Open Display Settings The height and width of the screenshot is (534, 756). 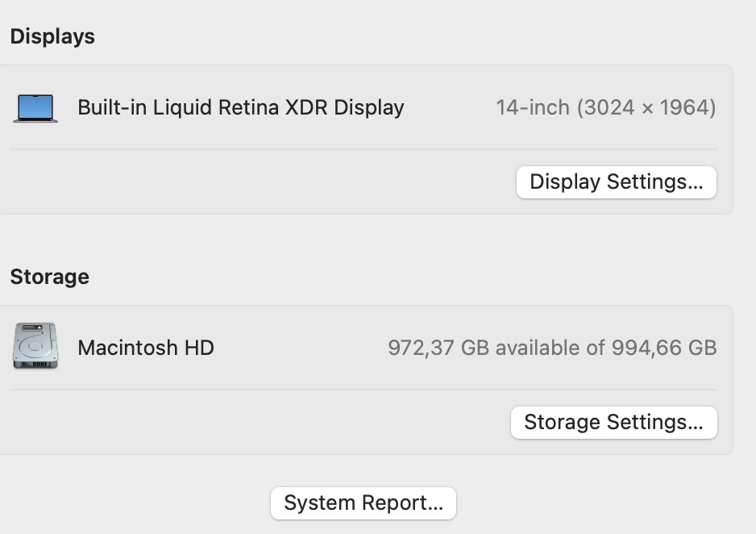pos(616,181)
